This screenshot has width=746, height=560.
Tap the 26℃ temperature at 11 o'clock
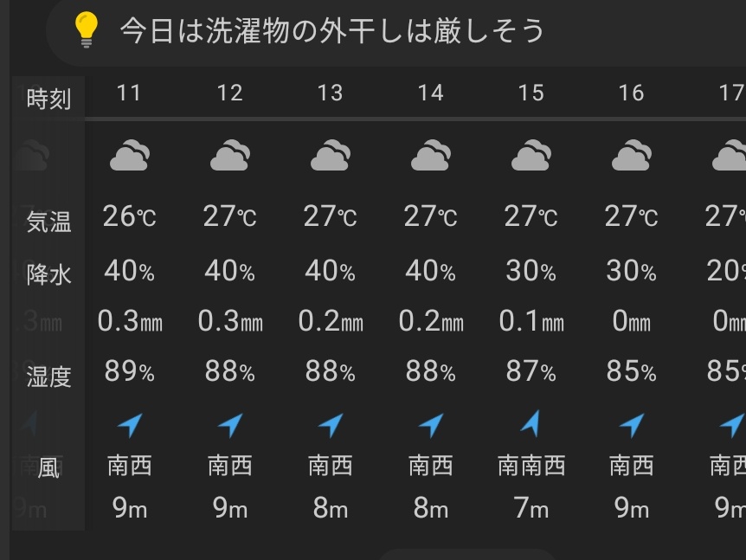(130, 216)
